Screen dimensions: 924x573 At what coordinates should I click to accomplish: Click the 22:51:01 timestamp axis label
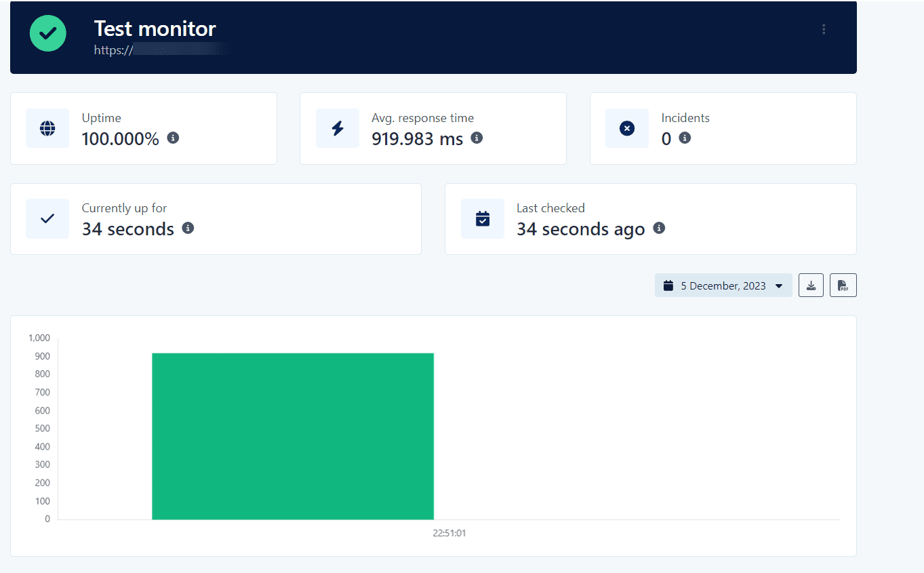click(x=449, y=533)
